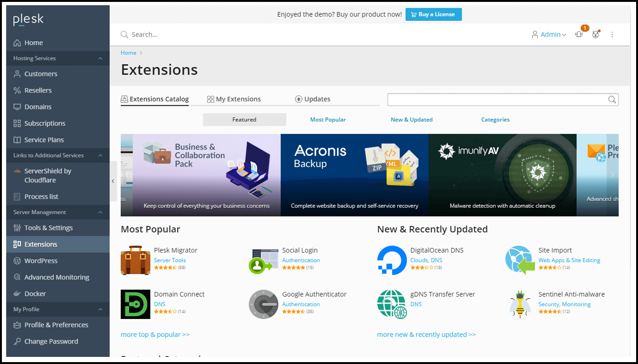Select the Extensions sidebar icon

[17, 244]
